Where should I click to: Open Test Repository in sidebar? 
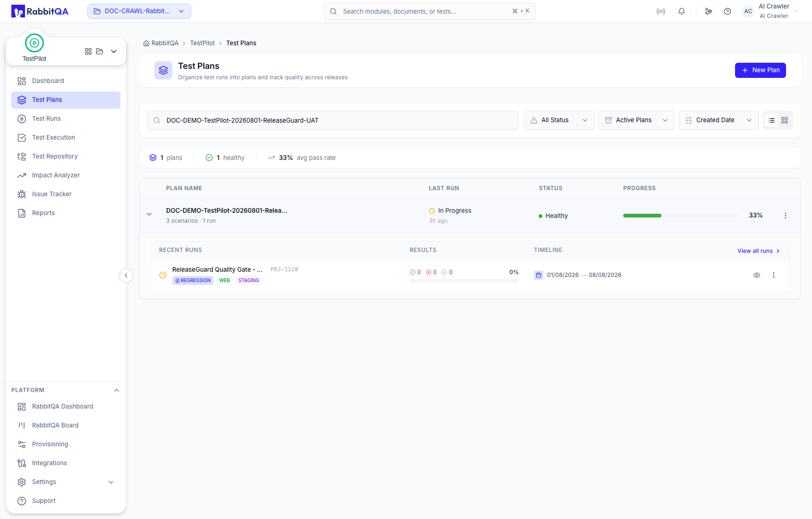tap(66, 157)
